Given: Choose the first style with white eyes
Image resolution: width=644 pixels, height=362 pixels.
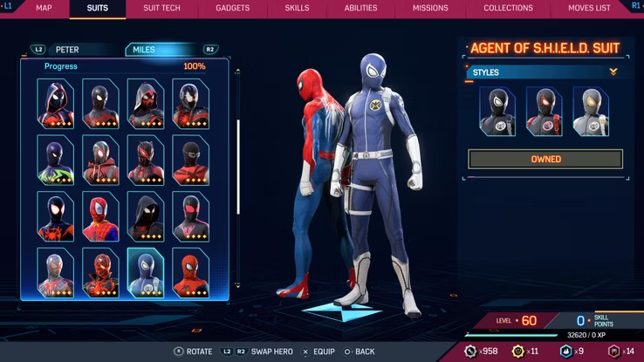Looking at the screenshot, I should pos(497,111).
